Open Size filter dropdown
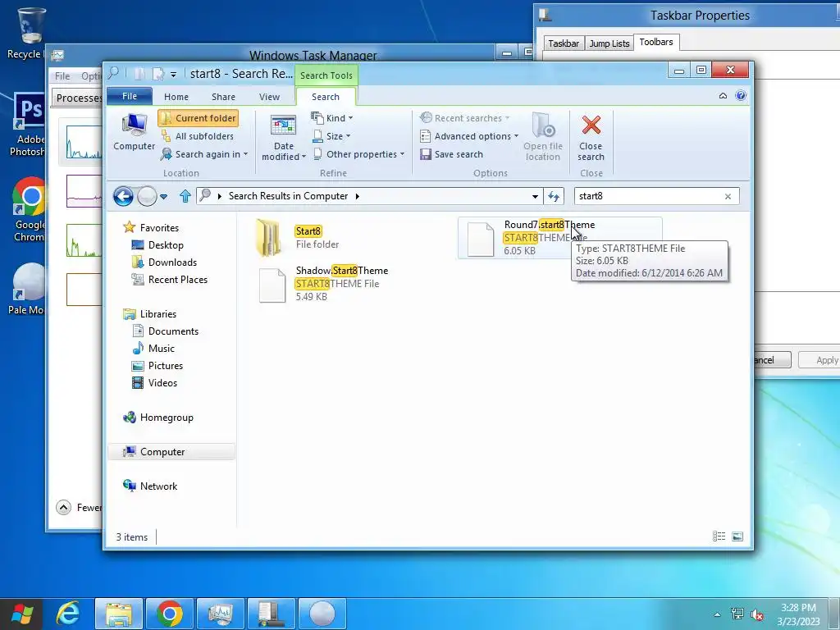 click(331, 136)
